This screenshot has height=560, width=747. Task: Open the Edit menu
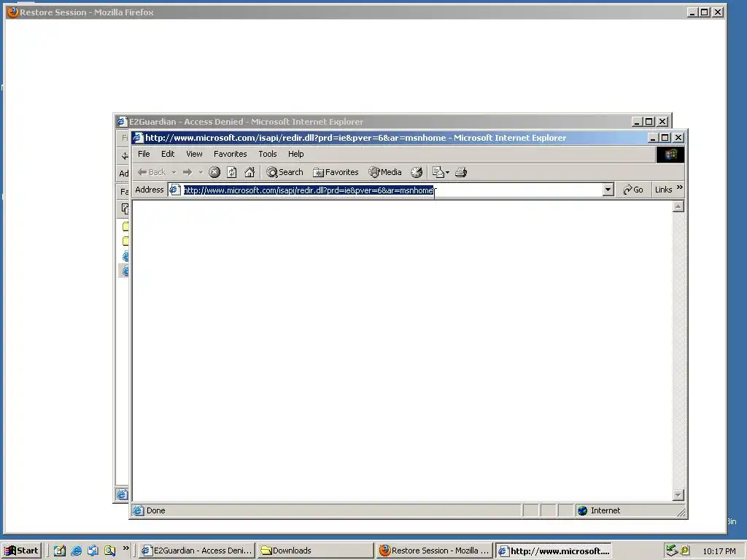pos(168,154)
